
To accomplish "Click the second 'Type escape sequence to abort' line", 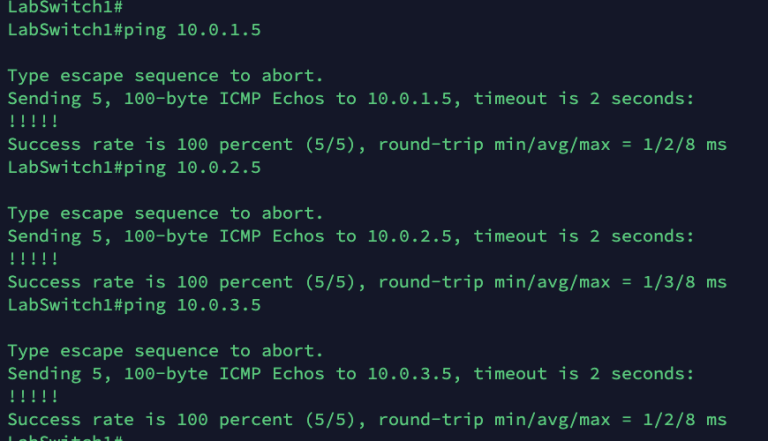I will pos(165,213).
